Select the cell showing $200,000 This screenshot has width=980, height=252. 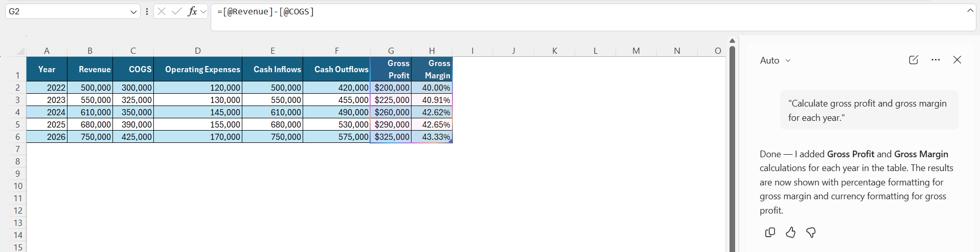[x=391, y=88]
